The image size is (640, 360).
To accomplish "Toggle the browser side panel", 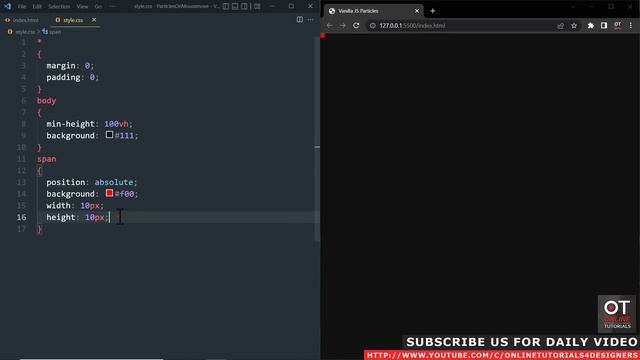I will 604,26.
